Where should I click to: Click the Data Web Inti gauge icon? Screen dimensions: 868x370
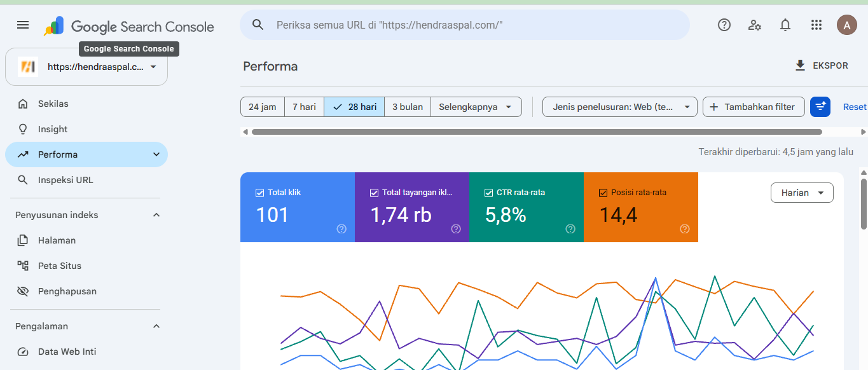[23, 352]
